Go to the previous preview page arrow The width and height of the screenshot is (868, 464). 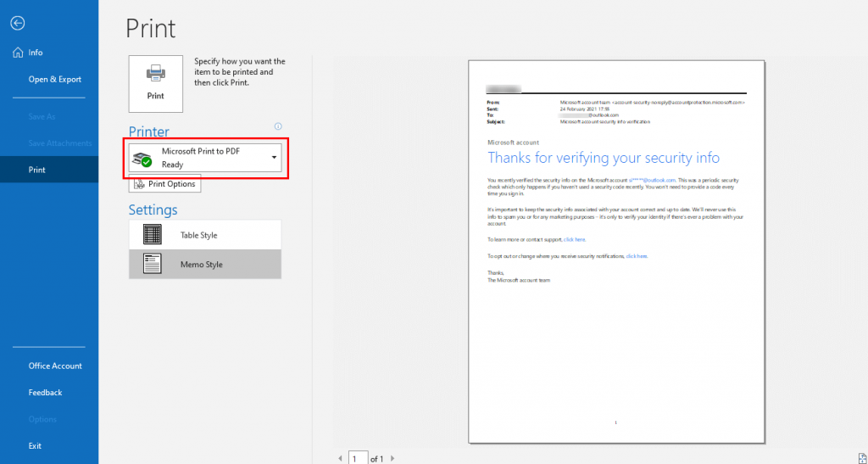tap(340, 458)
